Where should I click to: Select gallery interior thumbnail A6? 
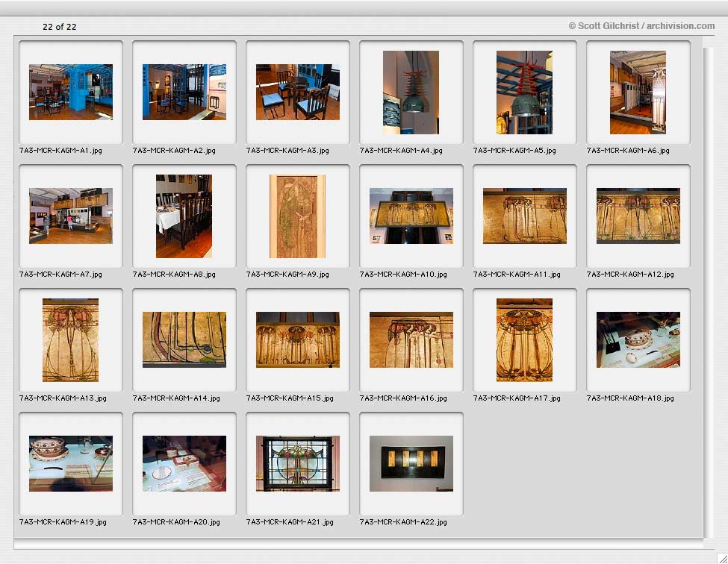pos(638,93)
